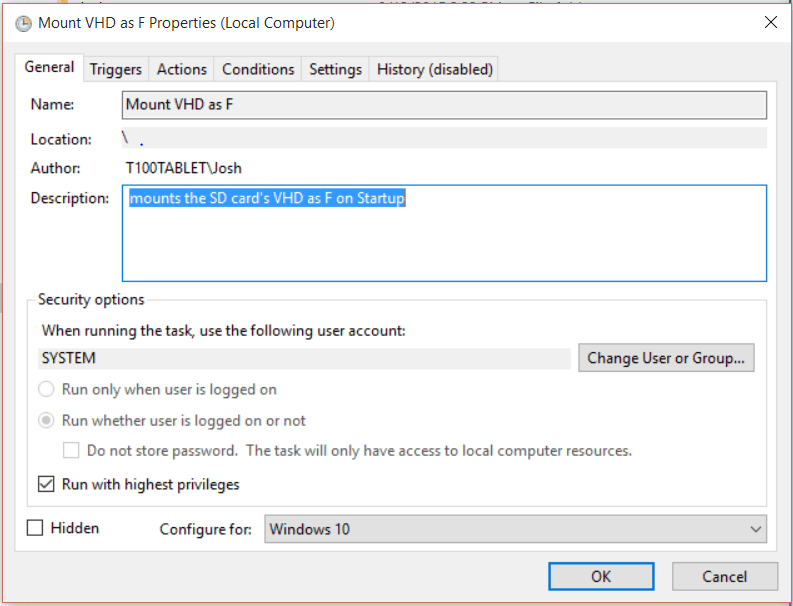Open the Settings tab
Viewport: 793px width, 606px height.
pyautogui.click(x=335, y=69)
